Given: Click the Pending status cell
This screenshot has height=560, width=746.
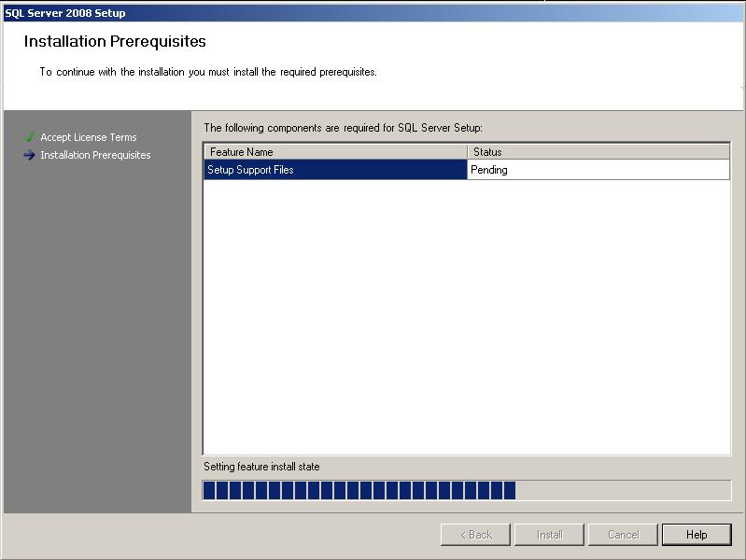Looking at the screenshot, I should click(x=598, y=170).
